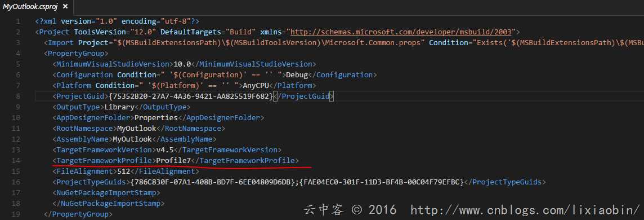Click the opening TargetFrameworkProfile tag
The width and height of the screenshot is (644, 220).
(104, 160)
